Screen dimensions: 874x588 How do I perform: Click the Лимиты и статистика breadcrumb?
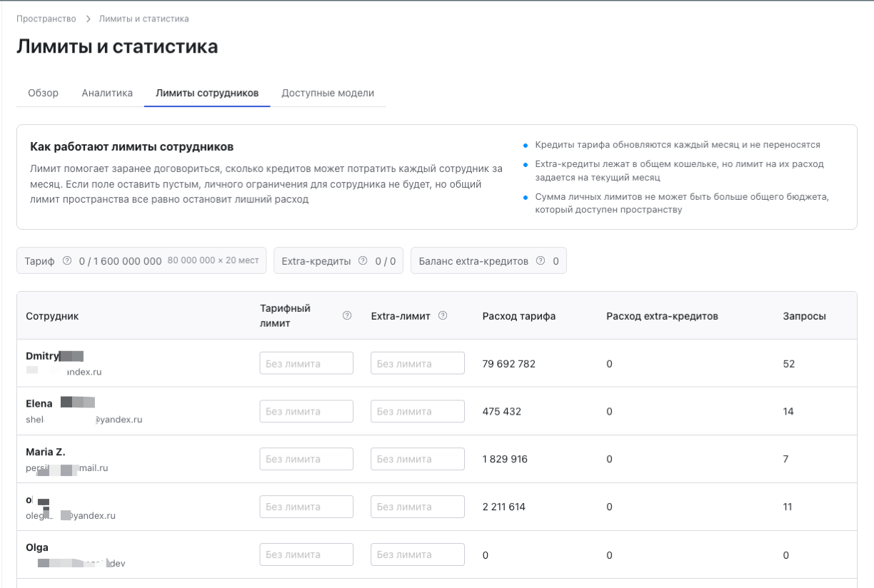tap(144, 19)
